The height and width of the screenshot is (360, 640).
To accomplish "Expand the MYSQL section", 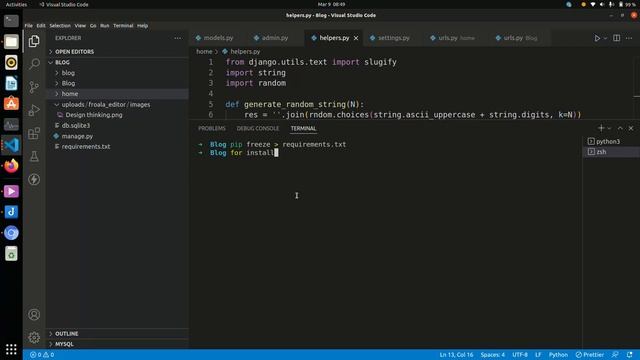I will [x=118, y=344].
